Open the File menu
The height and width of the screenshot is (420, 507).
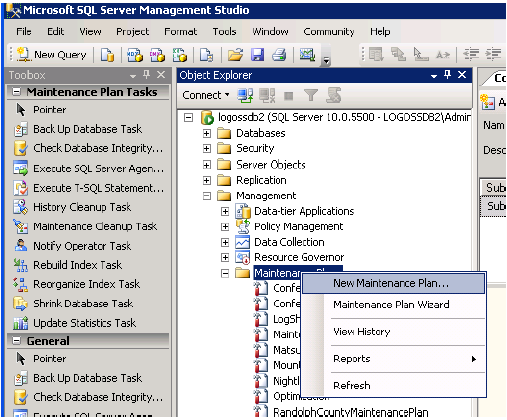click(x=24, y=32)
